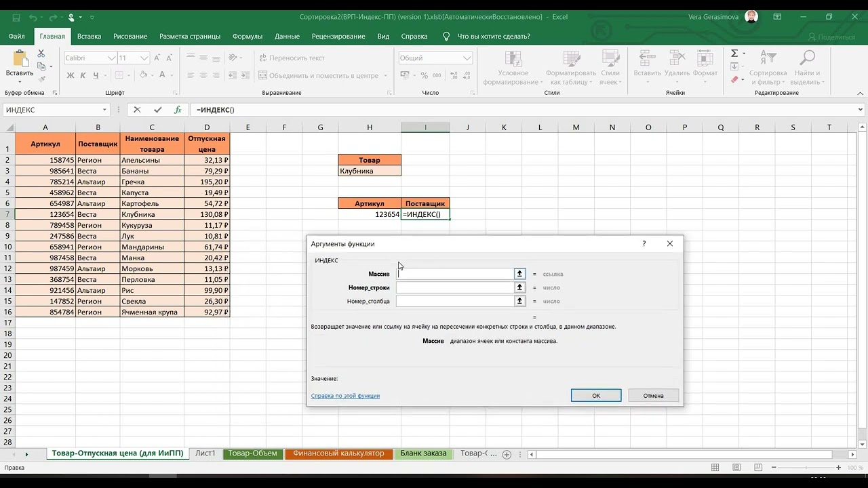Click the OK button in dialog
Screen dimensions: 868x488
coord(596,395)
